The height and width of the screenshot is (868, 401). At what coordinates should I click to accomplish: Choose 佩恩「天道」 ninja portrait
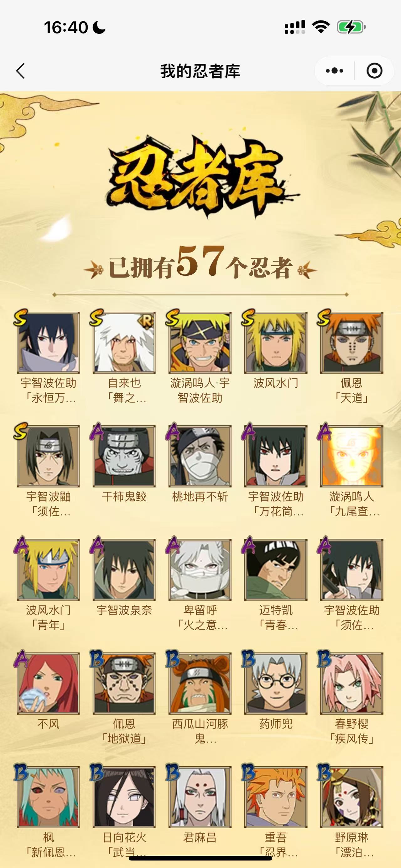pos(352,343)
